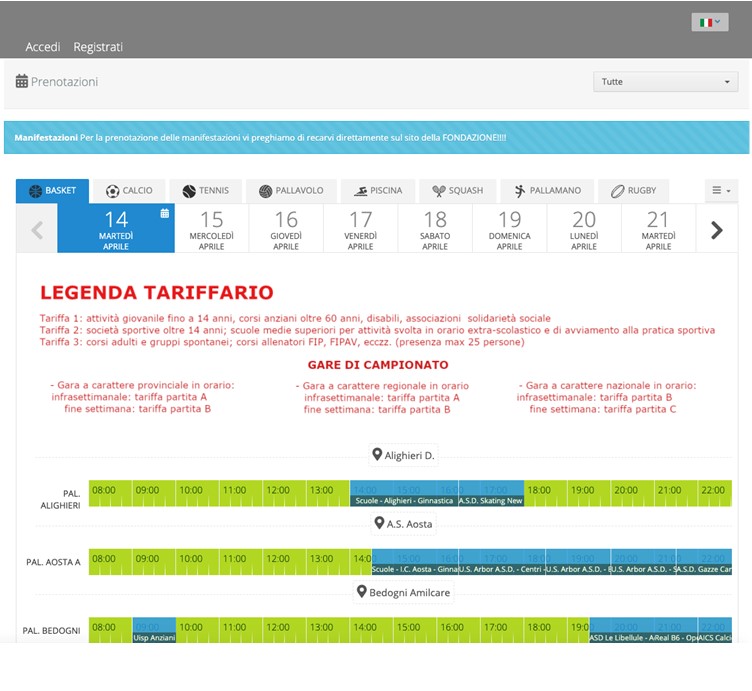Screen dimensions: 752x691
Task: Select the Basket sport tab
Action: pyautogui.click(x=52, y=191)
